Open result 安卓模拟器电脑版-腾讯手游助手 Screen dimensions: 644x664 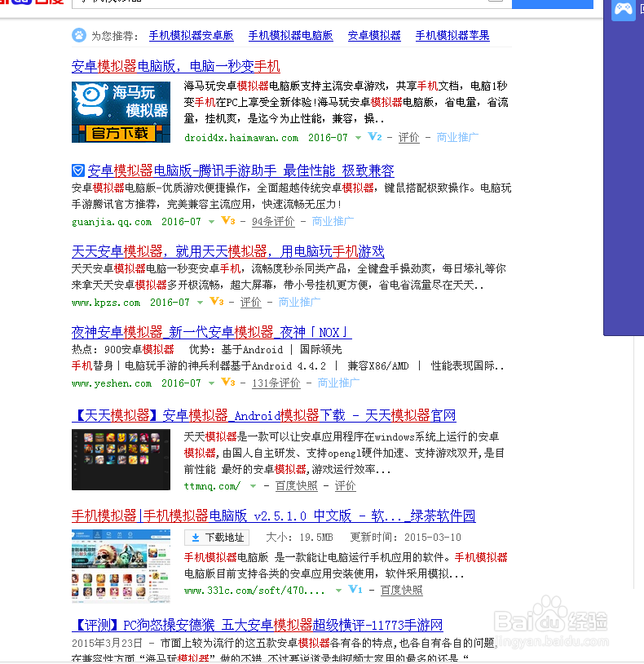click(240, 170)
